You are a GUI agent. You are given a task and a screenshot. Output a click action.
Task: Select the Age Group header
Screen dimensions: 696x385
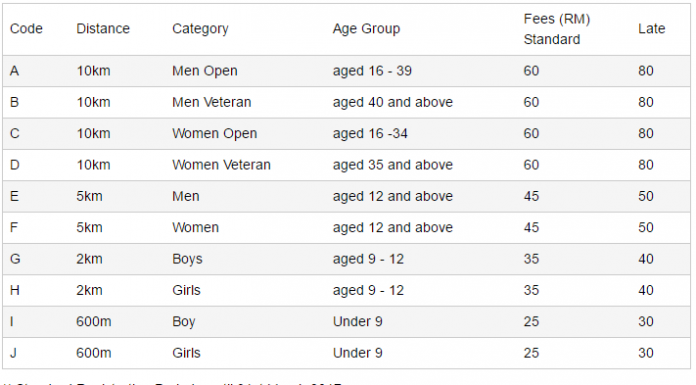pos(366,29)
